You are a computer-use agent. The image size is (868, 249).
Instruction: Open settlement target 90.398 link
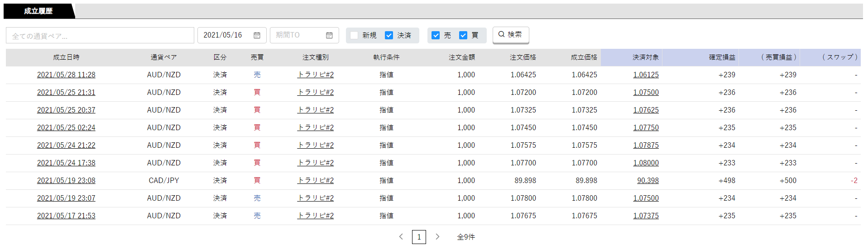648,181
